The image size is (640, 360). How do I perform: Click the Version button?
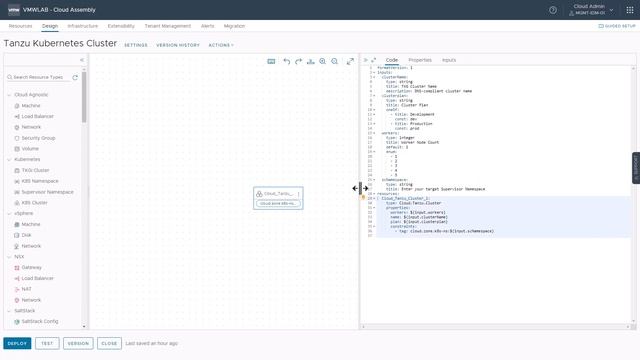point(78,343)
